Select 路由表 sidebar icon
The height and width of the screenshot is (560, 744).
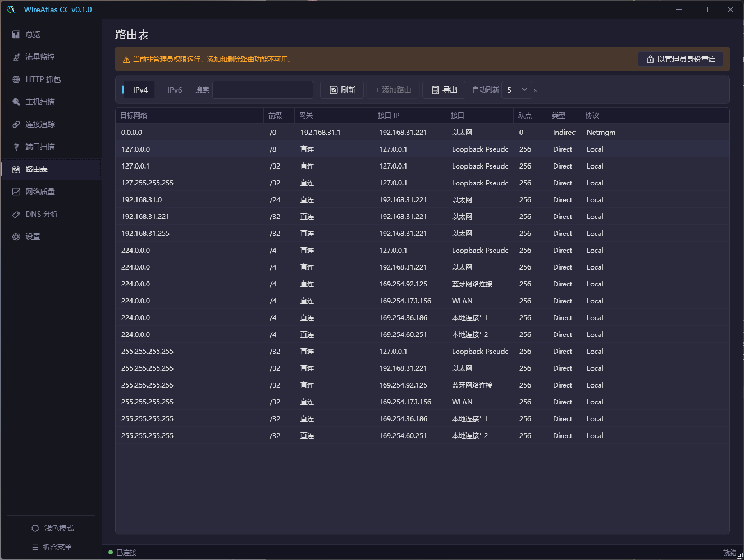tap(16, 169)
